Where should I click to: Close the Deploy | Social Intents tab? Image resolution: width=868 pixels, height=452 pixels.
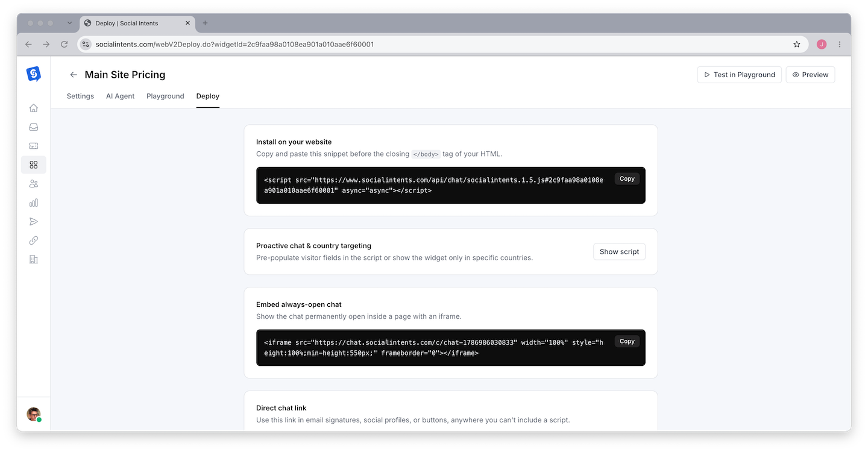tap(187, 23)
